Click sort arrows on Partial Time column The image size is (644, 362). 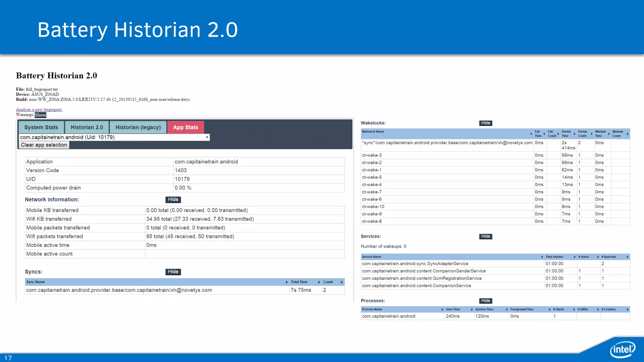click(575, 134)
